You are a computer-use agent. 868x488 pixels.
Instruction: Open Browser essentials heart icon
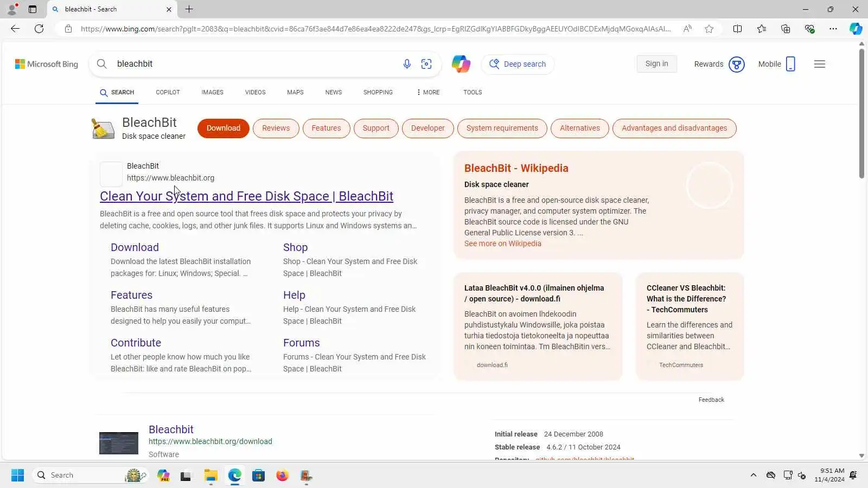[809, 29]
